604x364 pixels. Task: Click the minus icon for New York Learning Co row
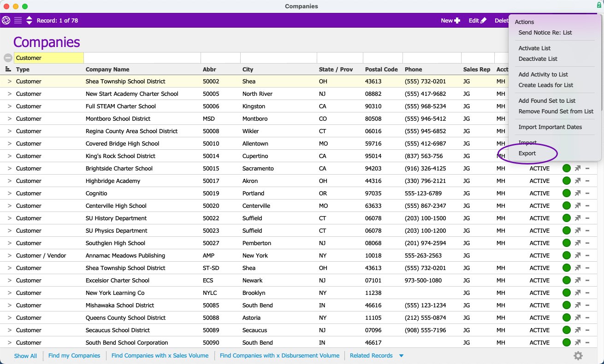(x=587, y=293)
